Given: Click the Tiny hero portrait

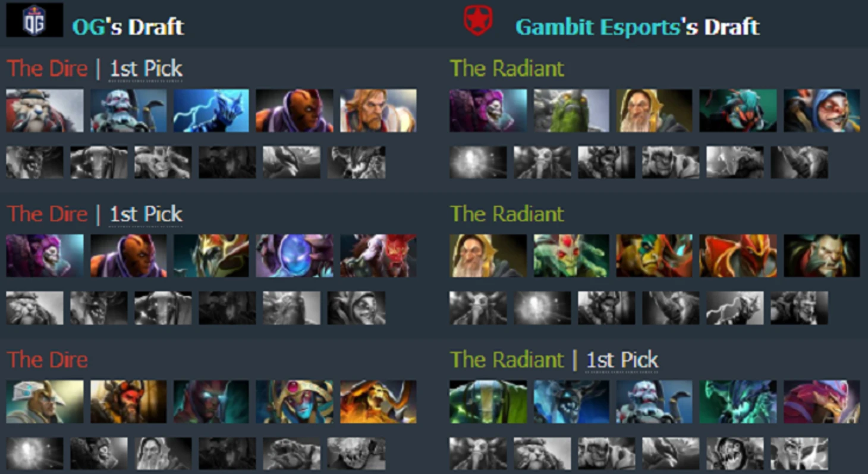Looking at the screenshot, I should [571, 110].
